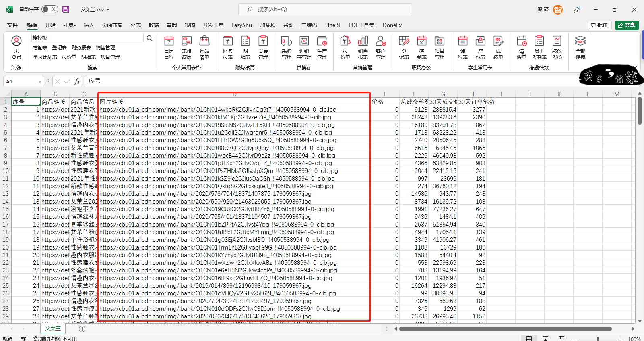Screen dimensions: 644x341
Task: Click the 考勤表 quick search link
Action: coord(40,48)
